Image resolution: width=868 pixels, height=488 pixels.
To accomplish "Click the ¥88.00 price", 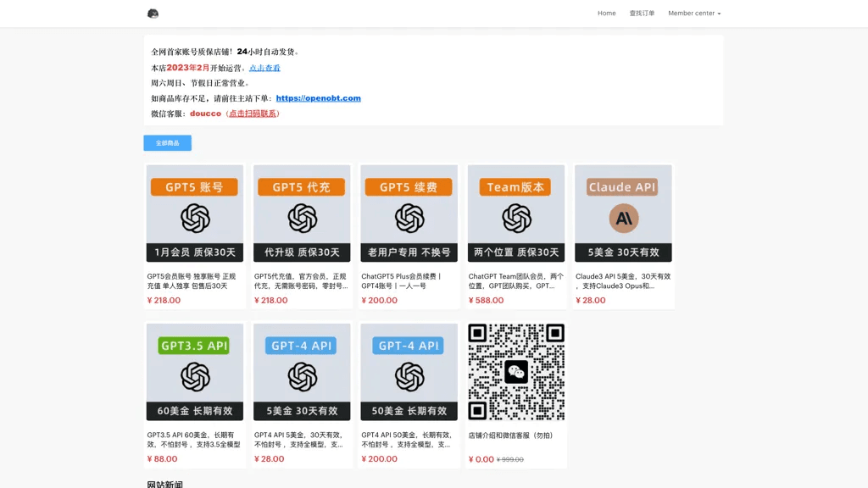I will [162, 459].
